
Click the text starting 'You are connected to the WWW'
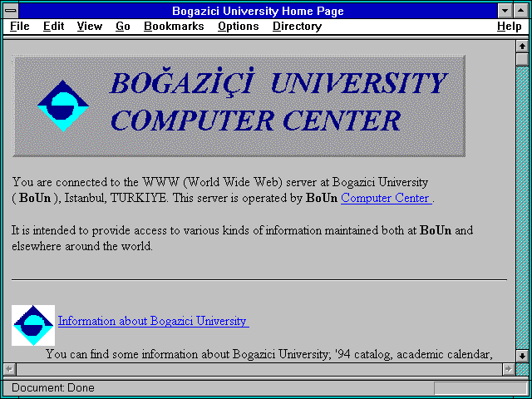tap(224, 190)
